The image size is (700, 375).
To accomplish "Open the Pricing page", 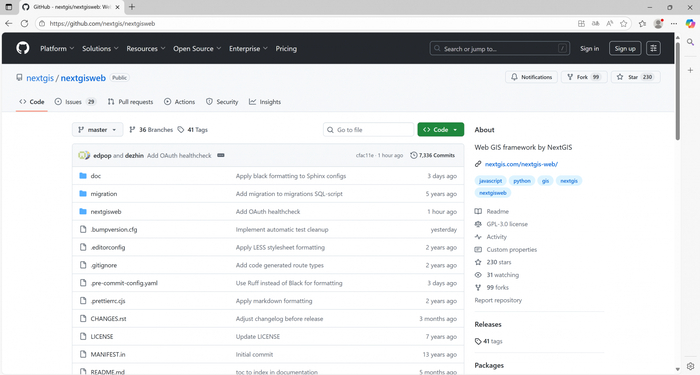I will tap(286, 48).
